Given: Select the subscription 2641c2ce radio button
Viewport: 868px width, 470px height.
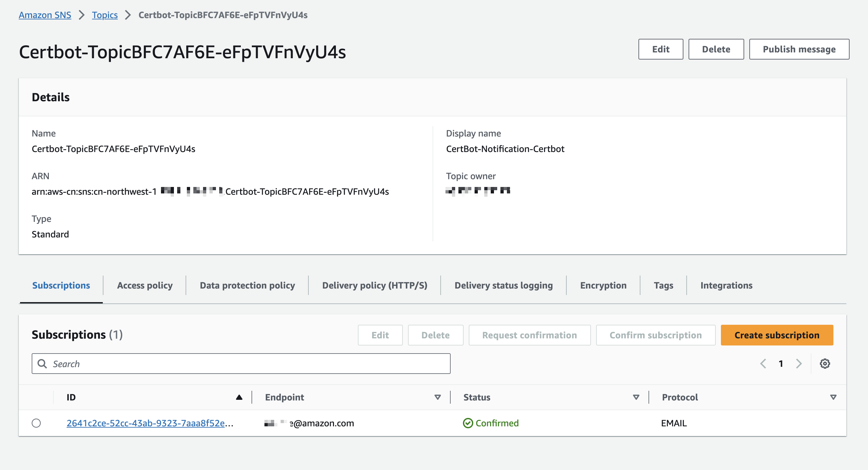Looking at the screenshot, I should 36,423.
